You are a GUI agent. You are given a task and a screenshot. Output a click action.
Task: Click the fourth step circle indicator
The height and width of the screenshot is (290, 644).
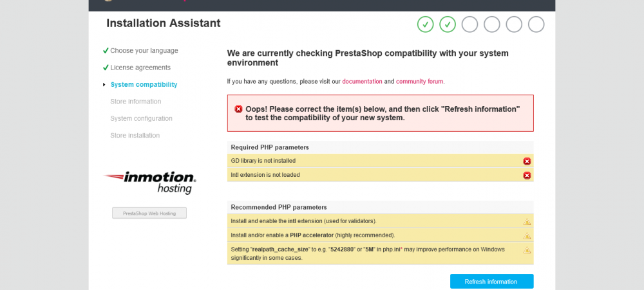click(492, 24)
